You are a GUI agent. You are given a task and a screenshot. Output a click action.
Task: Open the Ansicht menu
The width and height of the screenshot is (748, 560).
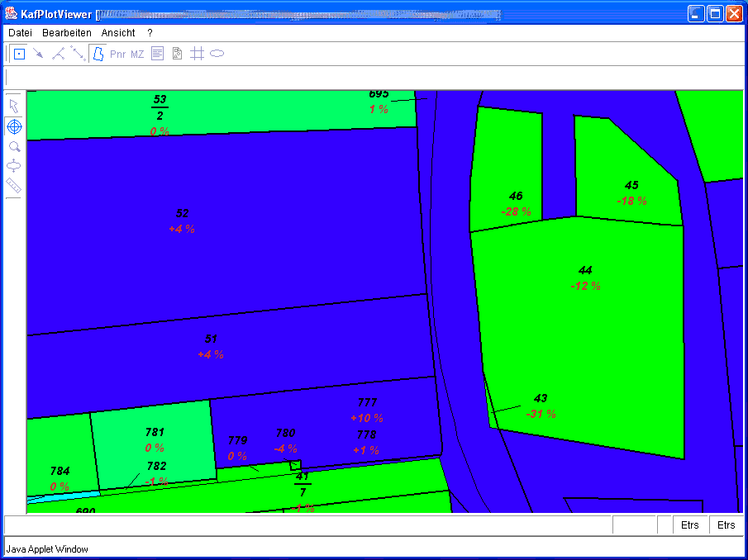pos(118,33)
